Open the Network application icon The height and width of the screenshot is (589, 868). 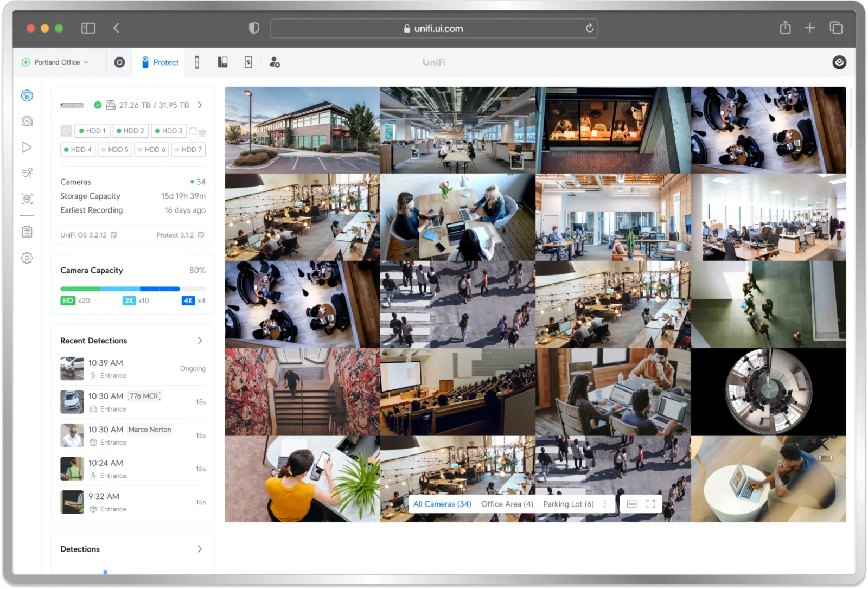(119, 62)
